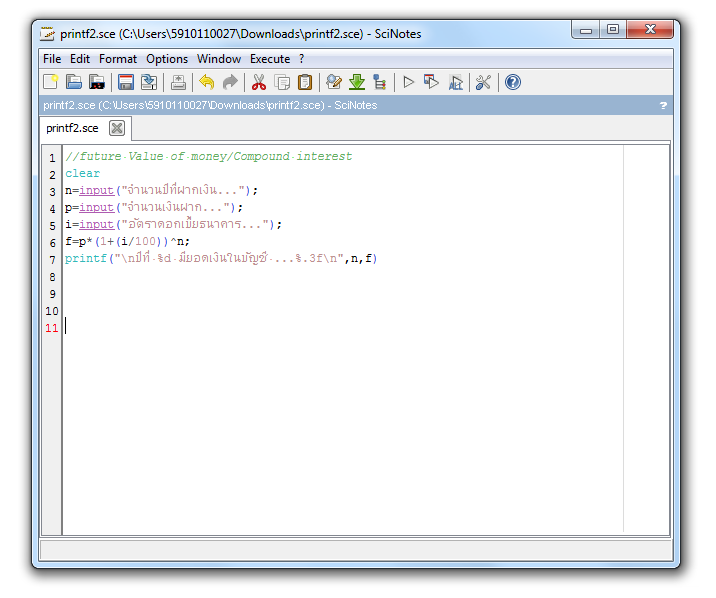Click the 'input' link on line 4
Viewport: 716px width, 598px height.
tap(96, 207)
